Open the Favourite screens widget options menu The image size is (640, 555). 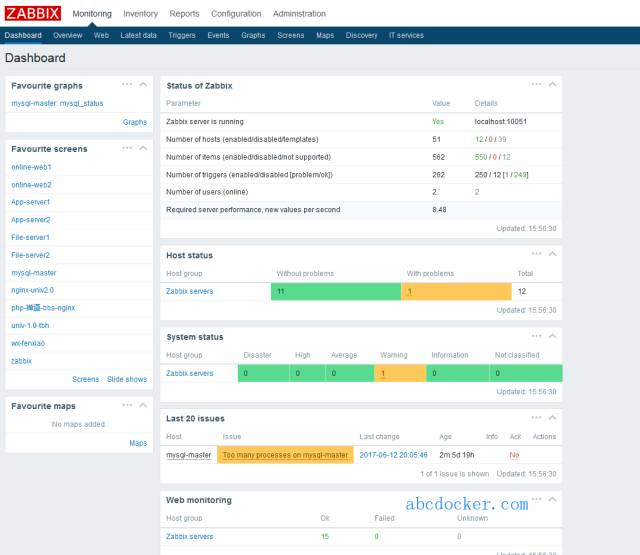pos(127,148)
